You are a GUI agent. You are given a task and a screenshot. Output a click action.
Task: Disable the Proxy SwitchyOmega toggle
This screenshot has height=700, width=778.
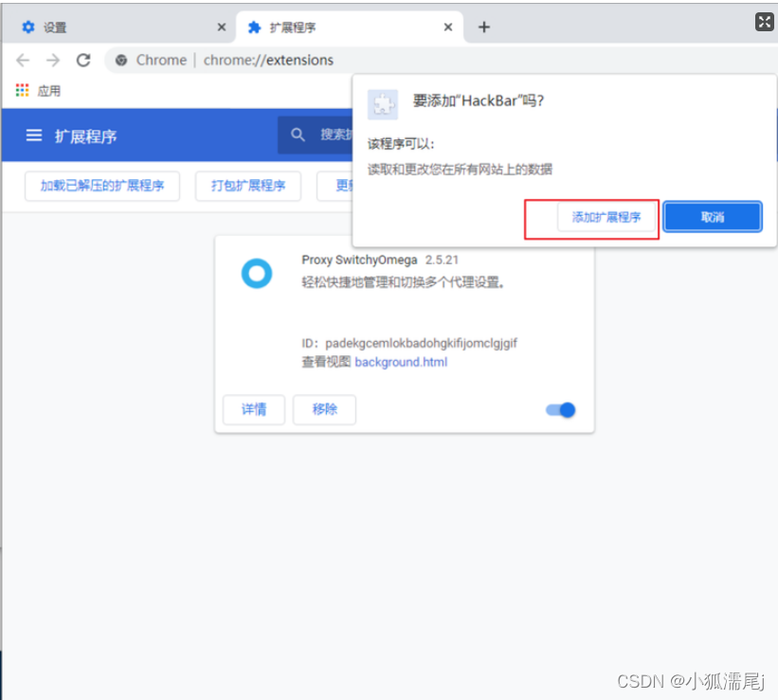point(561,410)
